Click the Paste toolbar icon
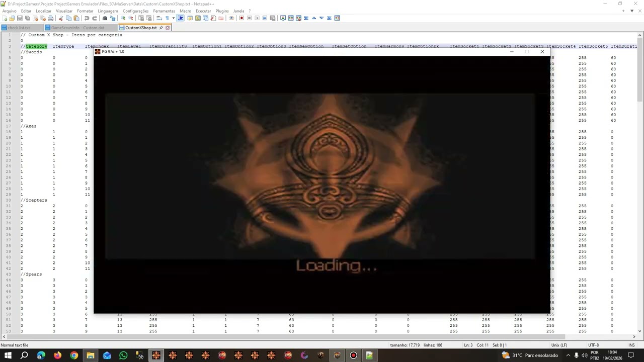The width and height of the screenshot is (644, 362). point(76,18)
